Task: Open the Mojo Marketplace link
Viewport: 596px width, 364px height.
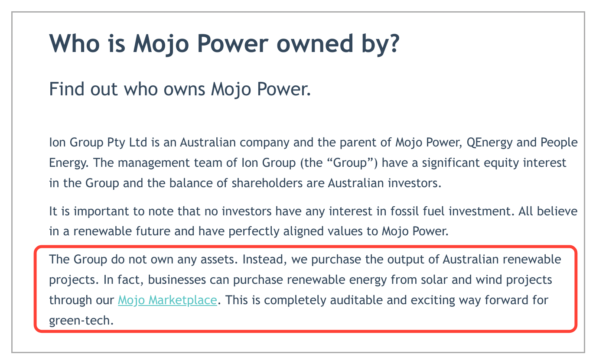Action: tap(167, 300)
